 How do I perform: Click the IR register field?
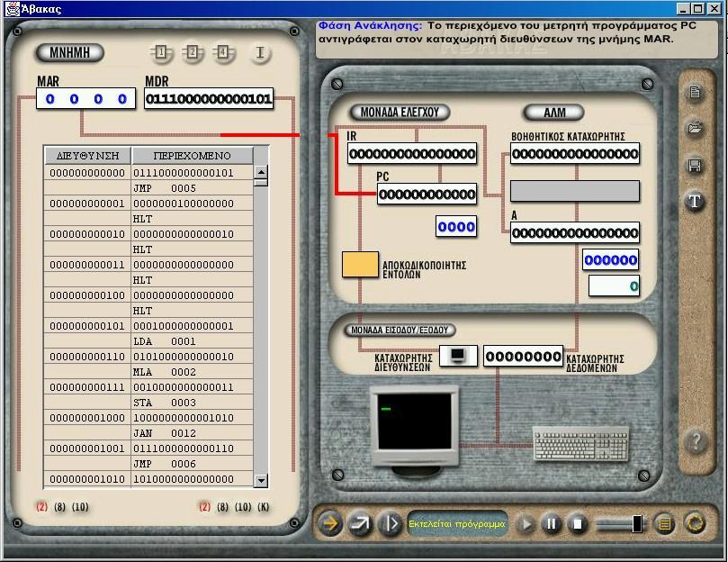tap(412, 153)
